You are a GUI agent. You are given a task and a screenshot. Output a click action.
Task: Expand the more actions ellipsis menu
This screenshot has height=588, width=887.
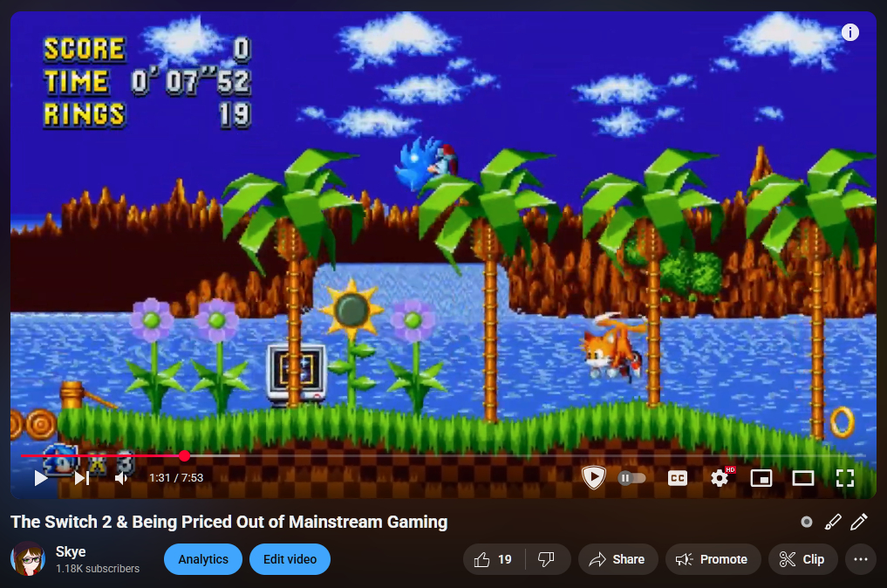(x=861, y=559)
